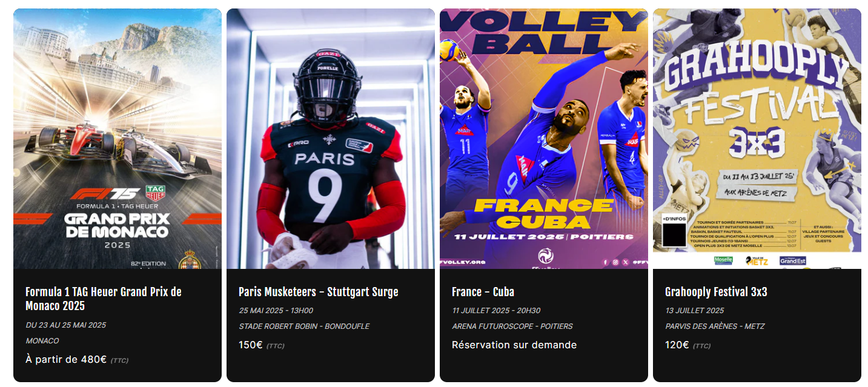868x387 pixels.
Task: Click the Facebook icon on volleyball poster
Action: point(604,262)
